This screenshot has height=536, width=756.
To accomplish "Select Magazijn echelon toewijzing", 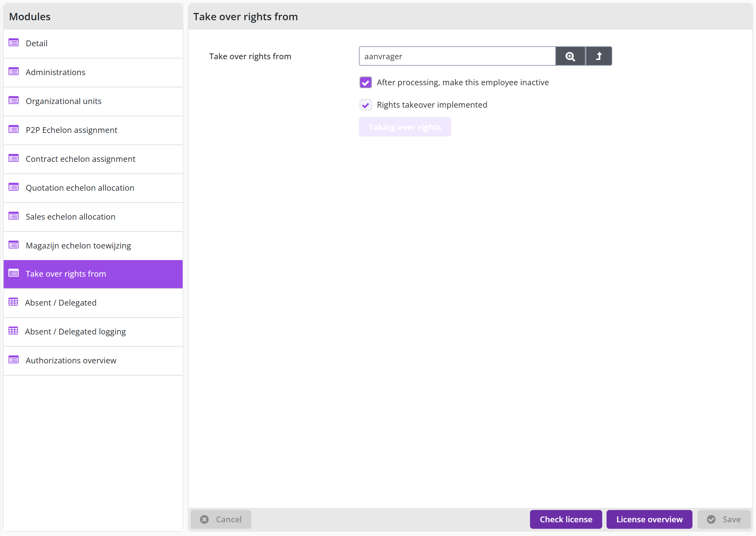I will 93,246.
